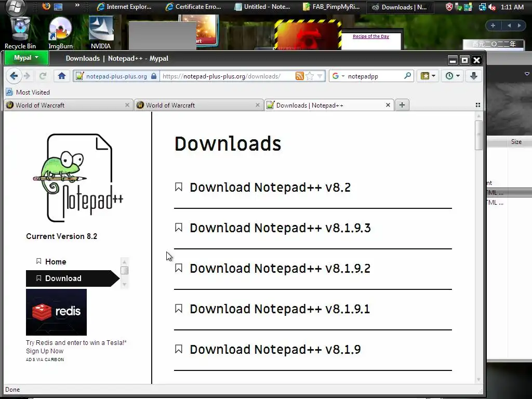Open a new browser tab
This screenshot has width=532, height=399.
(x=402, y=105)
